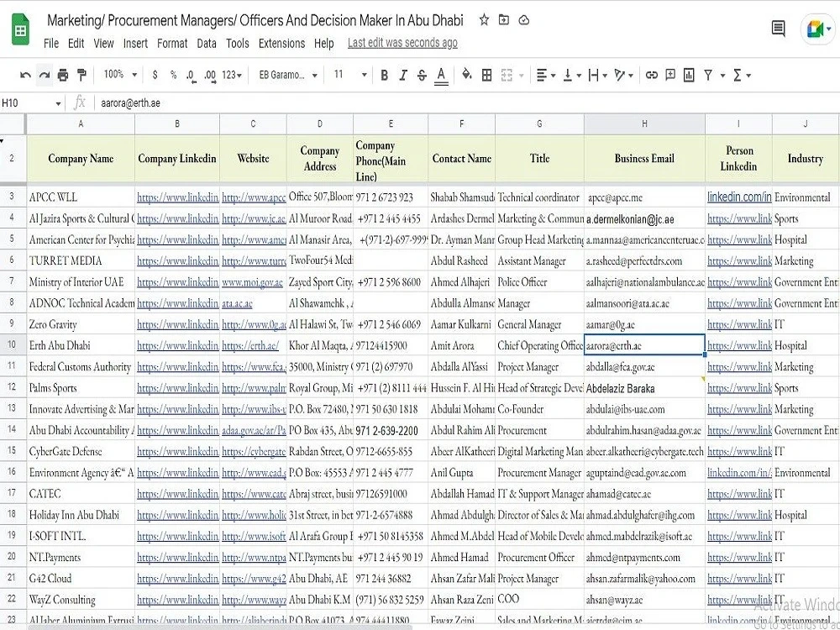Click the Name box showing H10
Viewport: 840px width, 630px height.
pyautogui.click(x=31, y=102)
